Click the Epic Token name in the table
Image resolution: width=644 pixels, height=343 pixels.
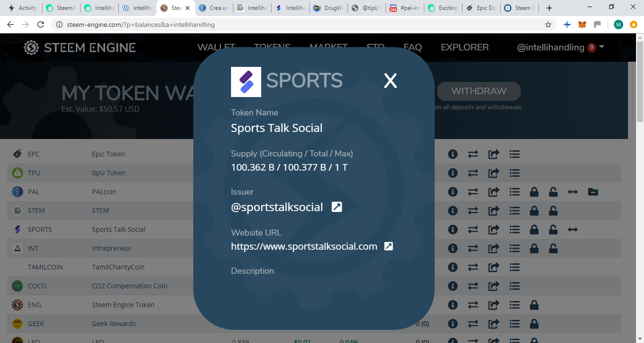[x=108, y=154]
